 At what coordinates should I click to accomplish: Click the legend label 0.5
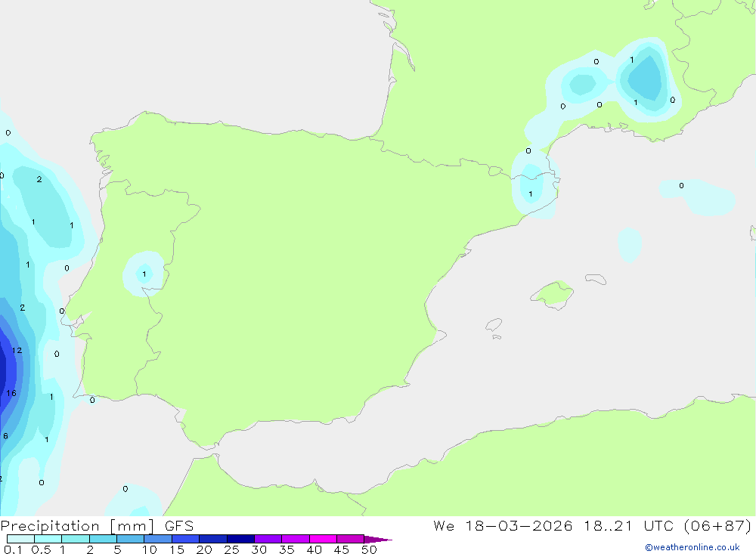pyautogui.click(x=42, y=549)
